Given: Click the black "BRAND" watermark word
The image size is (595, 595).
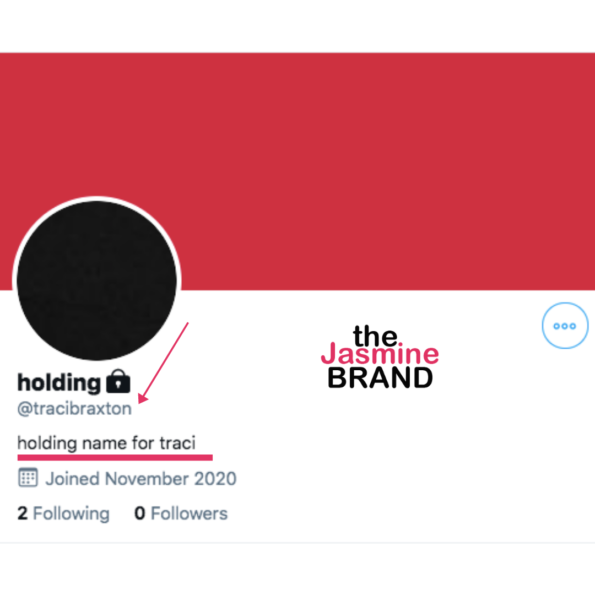Looking at the screenshot, I should (380, 378).
